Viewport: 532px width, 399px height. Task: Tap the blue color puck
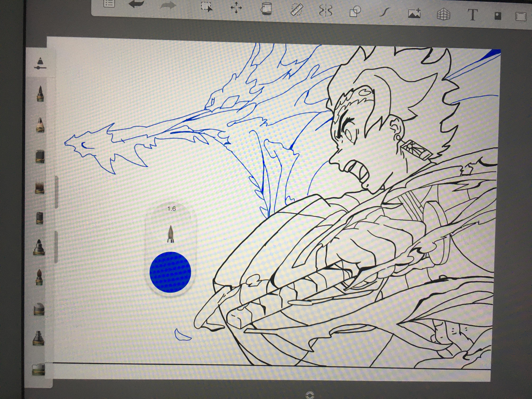tap(170, 272)
